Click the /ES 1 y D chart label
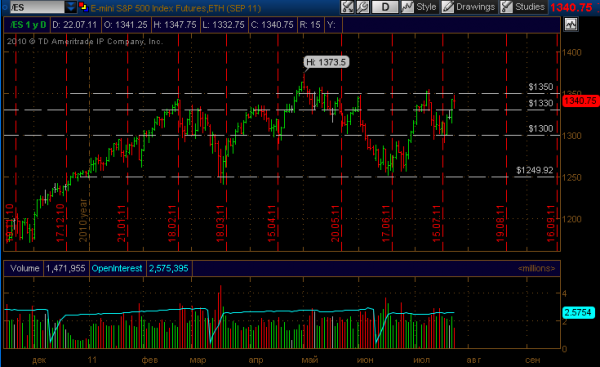This screenshot has width=600, height=367. (28, 25)
